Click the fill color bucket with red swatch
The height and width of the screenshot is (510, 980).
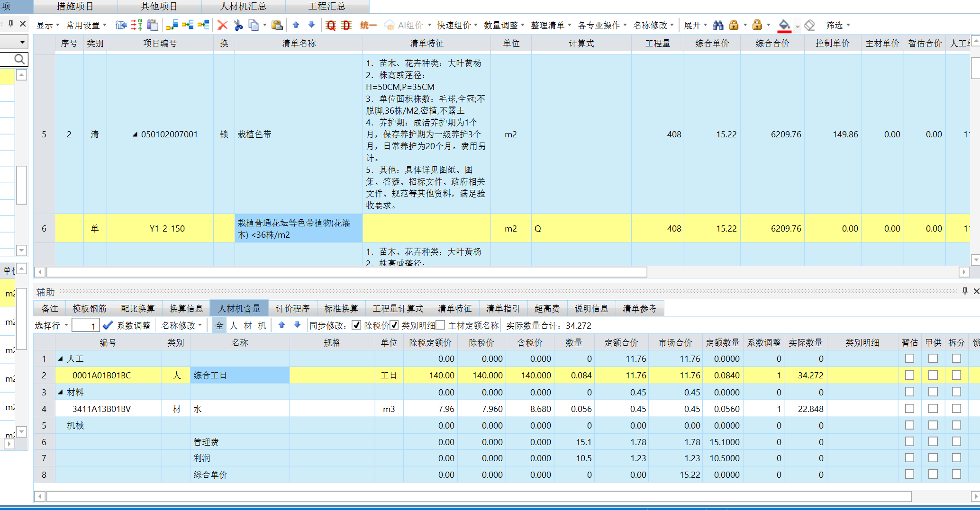tap(784, 26)
